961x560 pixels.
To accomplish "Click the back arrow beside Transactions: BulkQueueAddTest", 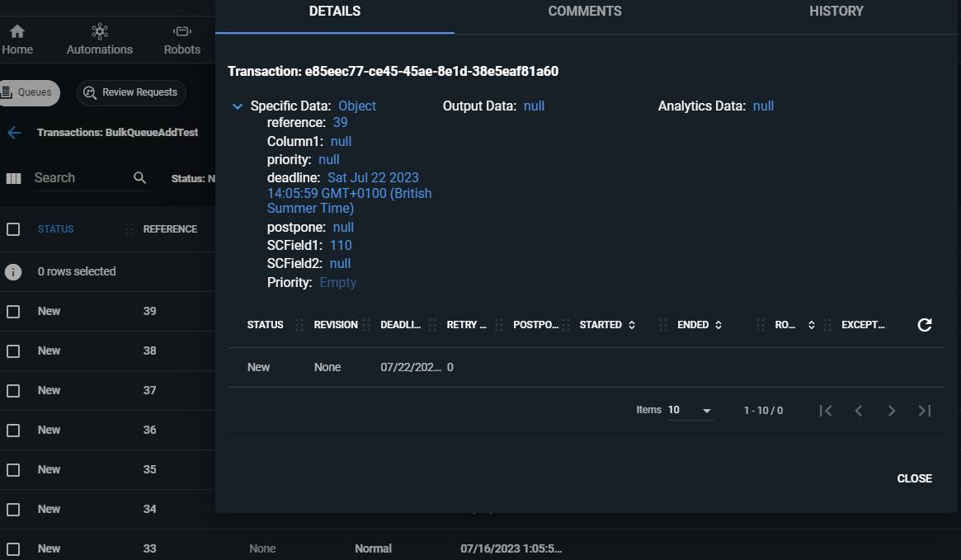I will tap(14, 132).
